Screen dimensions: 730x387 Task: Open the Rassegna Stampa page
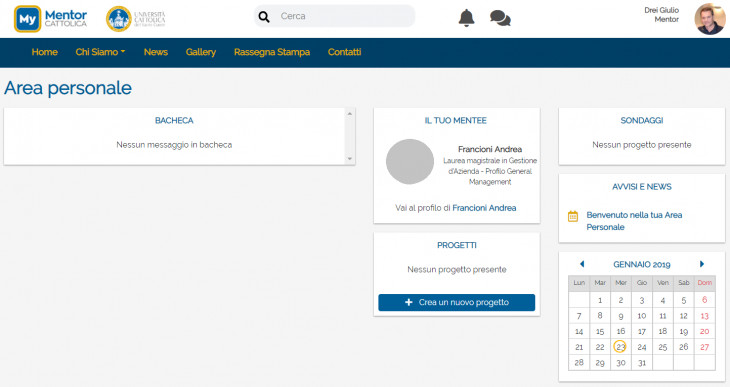click(272, 52)
